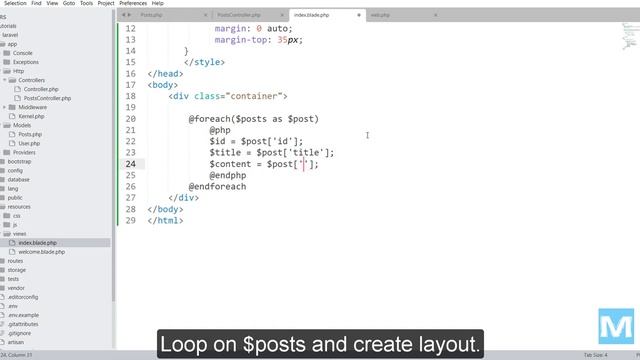Close the web.php tab
This screenshot has height=360, width=640.
pyautogui.click(x=436, y=15)
